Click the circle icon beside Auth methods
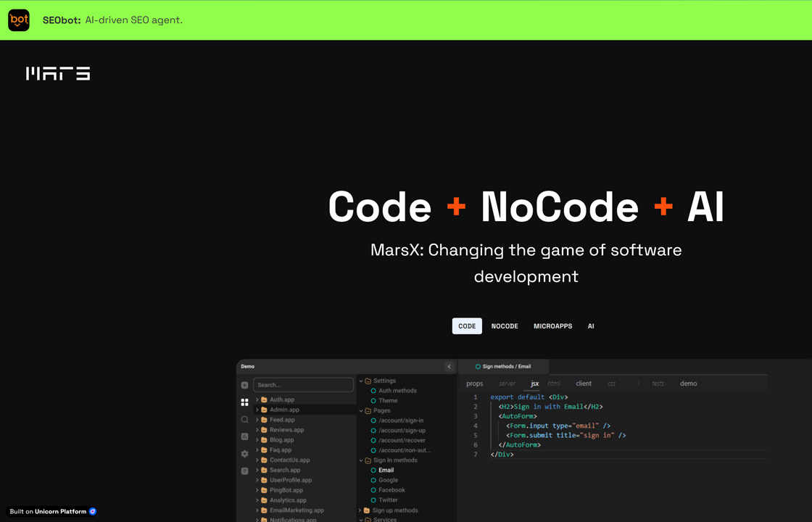Image resolution: width=812 pixels, height=522 pixels. 373,391
